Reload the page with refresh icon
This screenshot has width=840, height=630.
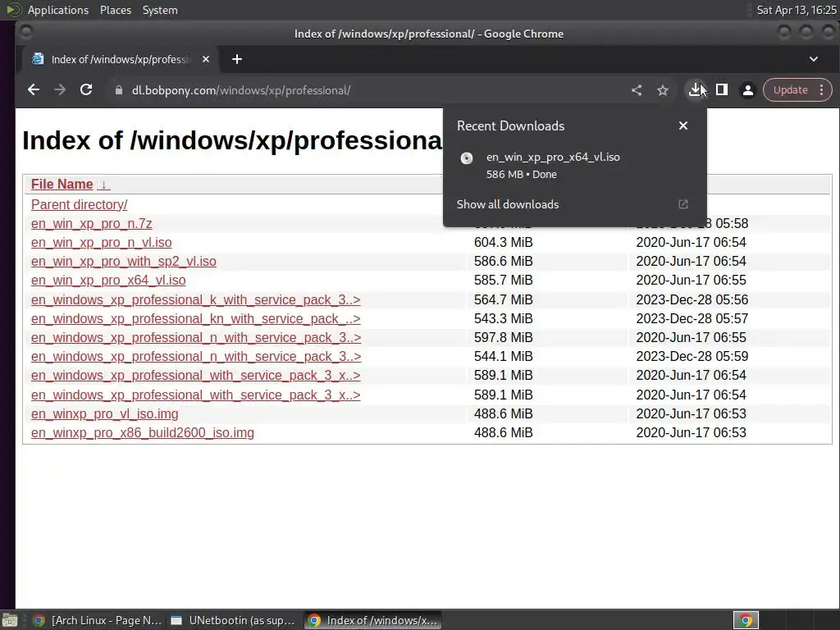point(85,90)
